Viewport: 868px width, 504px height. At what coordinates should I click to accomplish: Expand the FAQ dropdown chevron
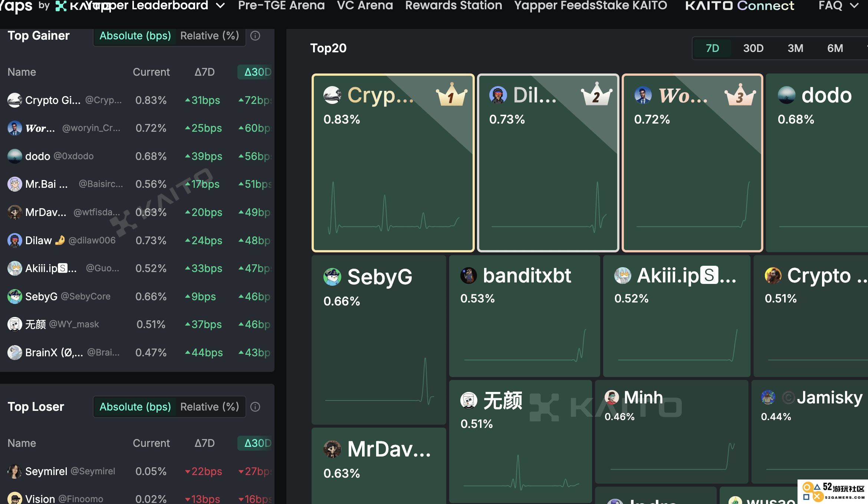coord(854,6)
